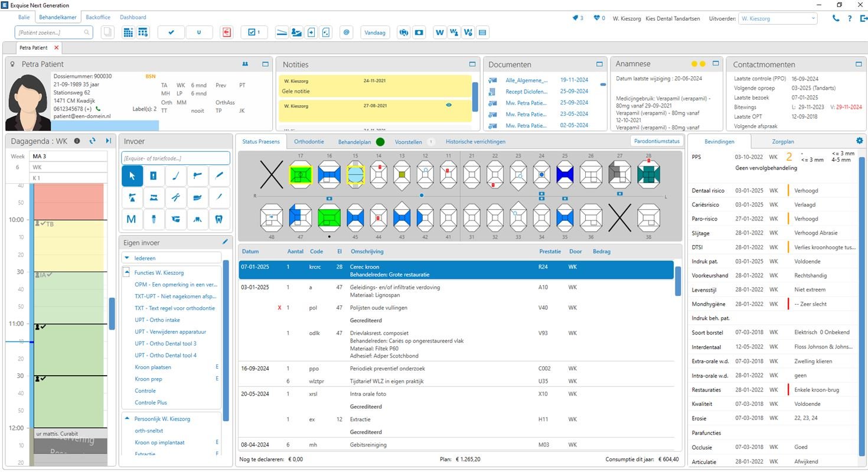This screenshot has height=472, width=868.
Task: Click the tooth icon in Invoer grid
Action: coord(218,219)
